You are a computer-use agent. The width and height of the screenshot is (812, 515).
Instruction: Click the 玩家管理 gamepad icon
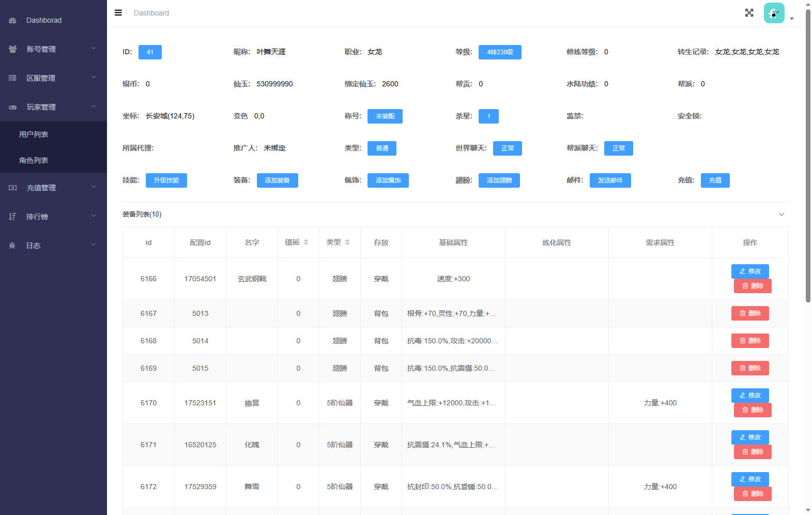(12, 107)
